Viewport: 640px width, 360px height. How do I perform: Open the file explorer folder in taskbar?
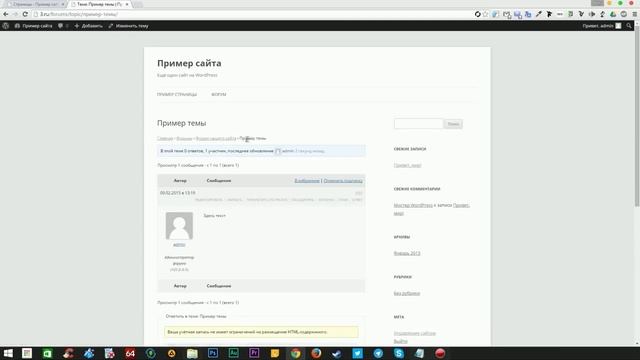[192, 353]
